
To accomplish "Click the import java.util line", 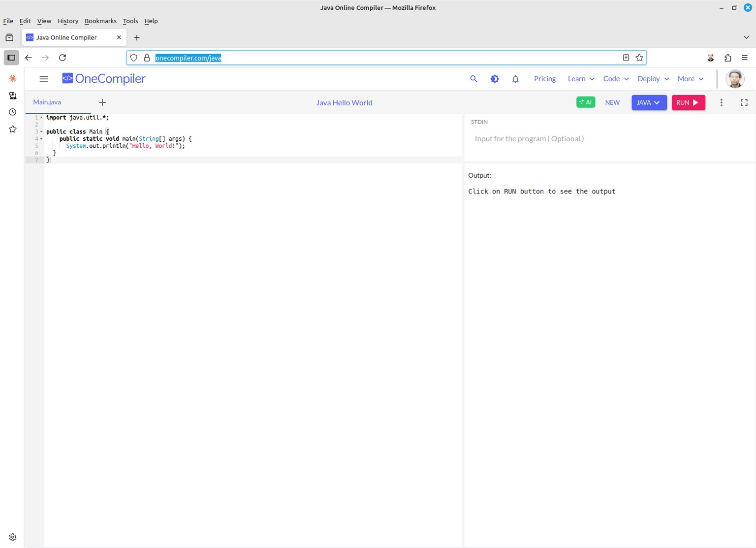I will 77,118.
